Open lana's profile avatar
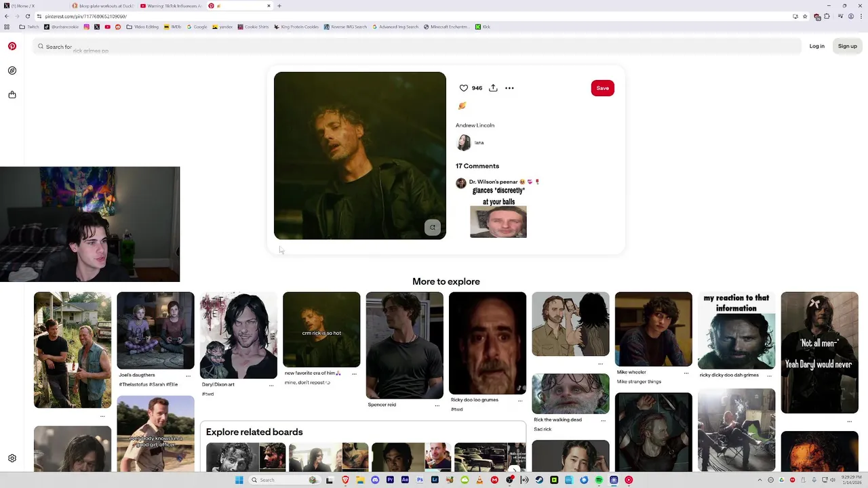 tap(464, 142)
